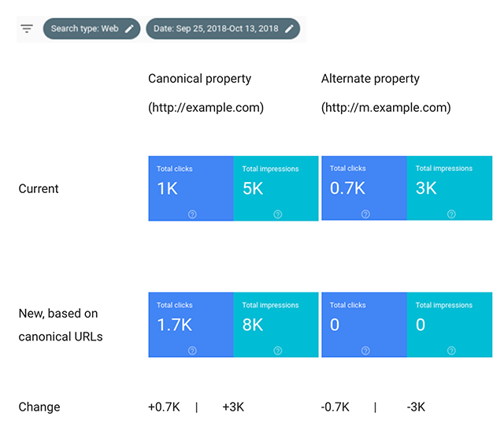This screenshot has width=504, height=435.
Task: Click help icon under New 1.7K clicks
Action: coord(191,351)
